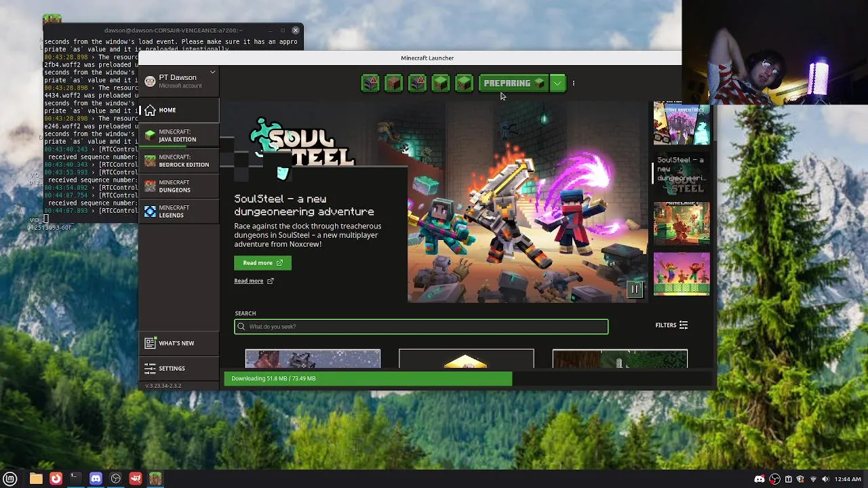Go to the Home tab
This screenshot has width=868, height=488.
click(179, 110)
